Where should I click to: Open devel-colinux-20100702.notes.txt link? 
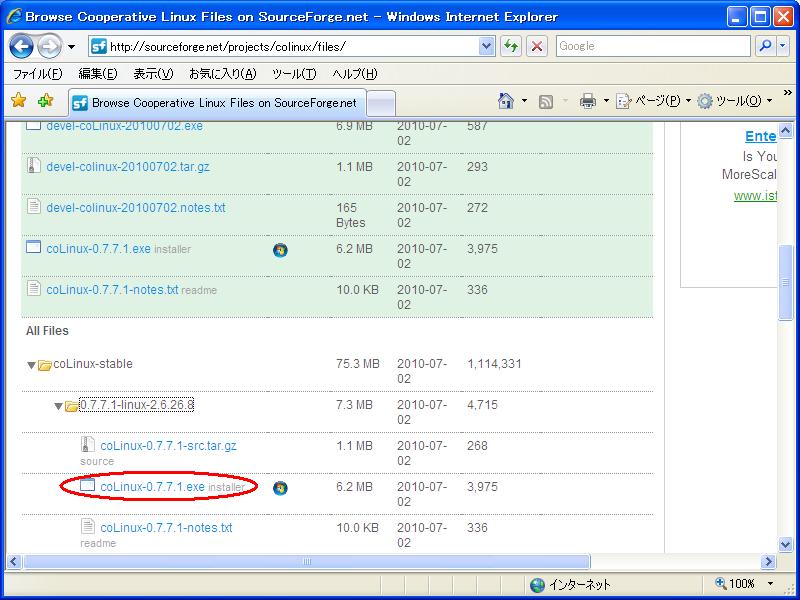pos(136,208)
